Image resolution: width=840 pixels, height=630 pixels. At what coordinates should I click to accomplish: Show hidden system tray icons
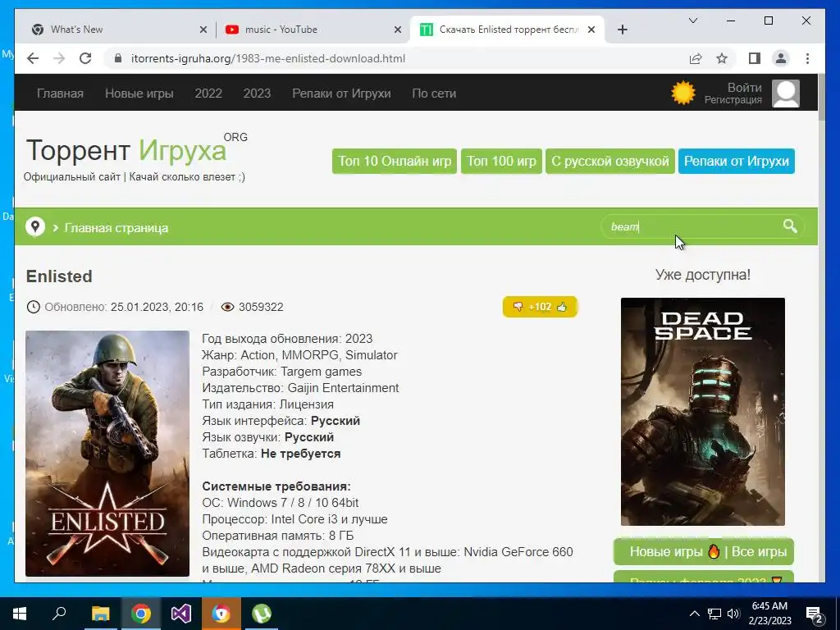pyautogui.click(x=694, y=614)
